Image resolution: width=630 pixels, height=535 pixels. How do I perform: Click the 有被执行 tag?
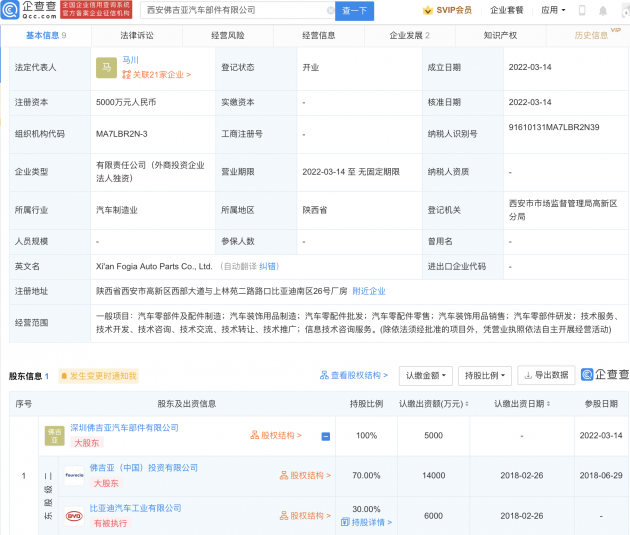tap(110, 523)
